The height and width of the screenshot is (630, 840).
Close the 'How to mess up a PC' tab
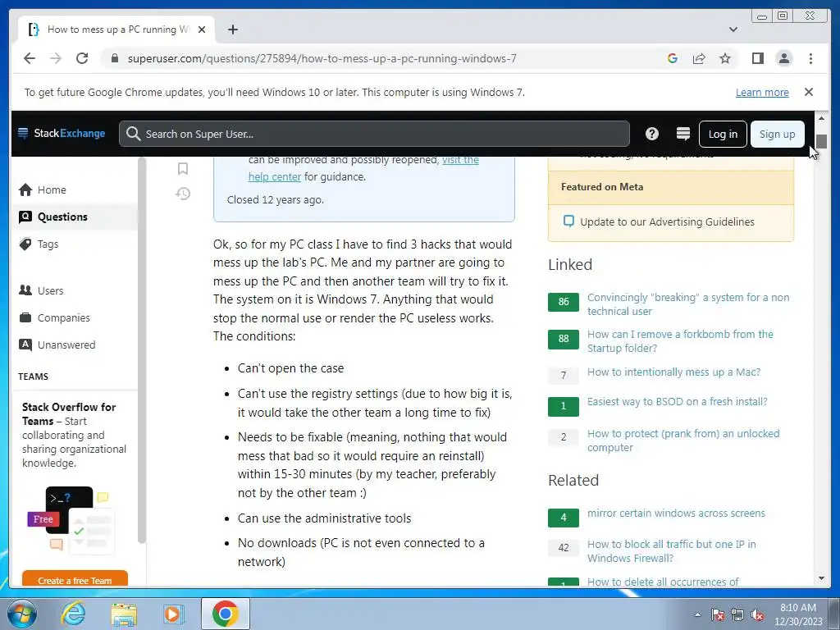pyautogui.click(x=202, y=30)
